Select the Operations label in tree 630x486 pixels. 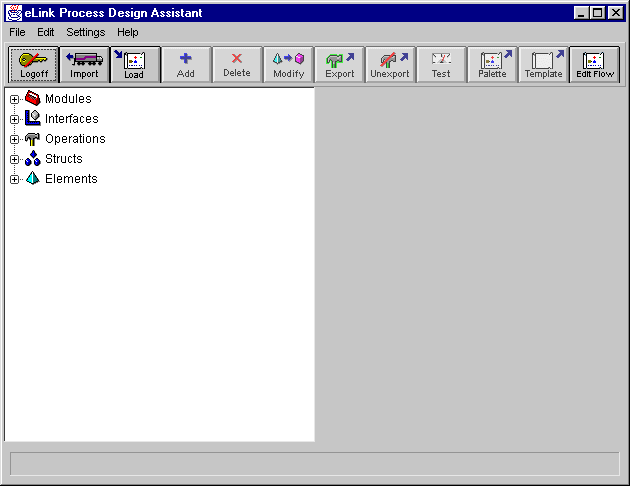[75, 139]
